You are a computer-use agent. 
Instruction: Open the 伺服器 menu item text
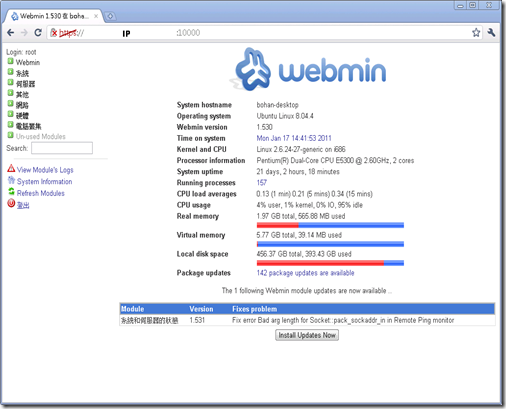(x=25, y=84)
